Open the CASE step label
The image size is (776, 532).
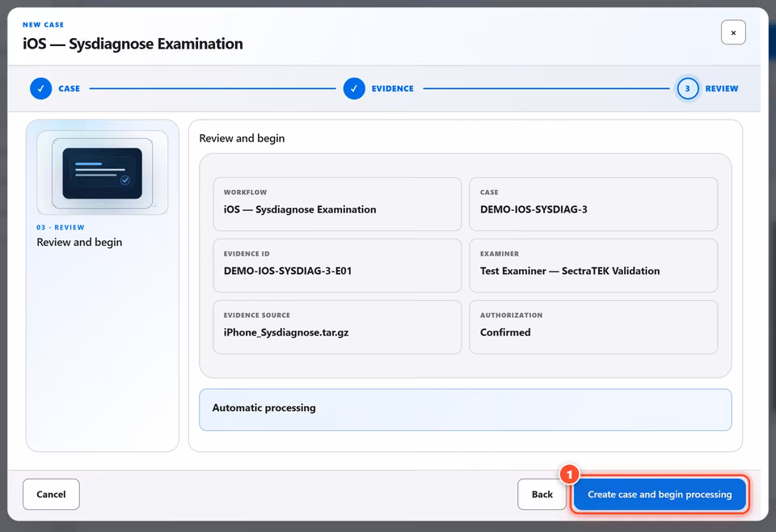(69, 89)
